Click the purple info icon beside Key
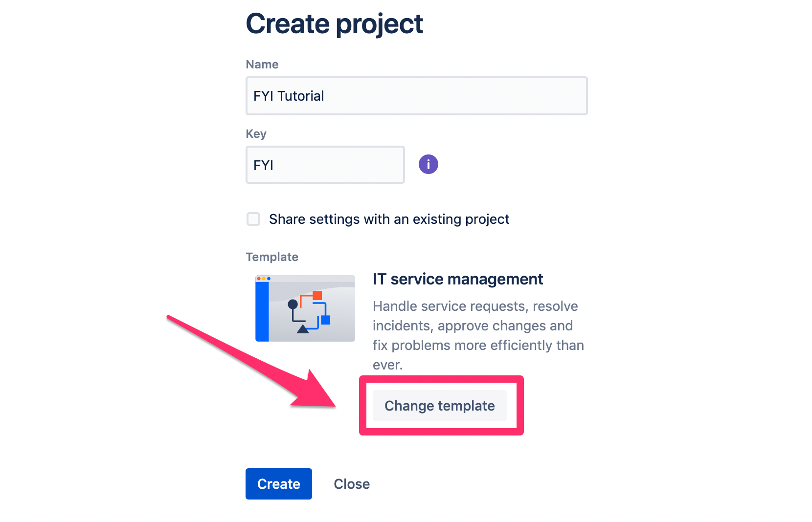Viewport: 812px width, 522px height. [x=428, y=164]
